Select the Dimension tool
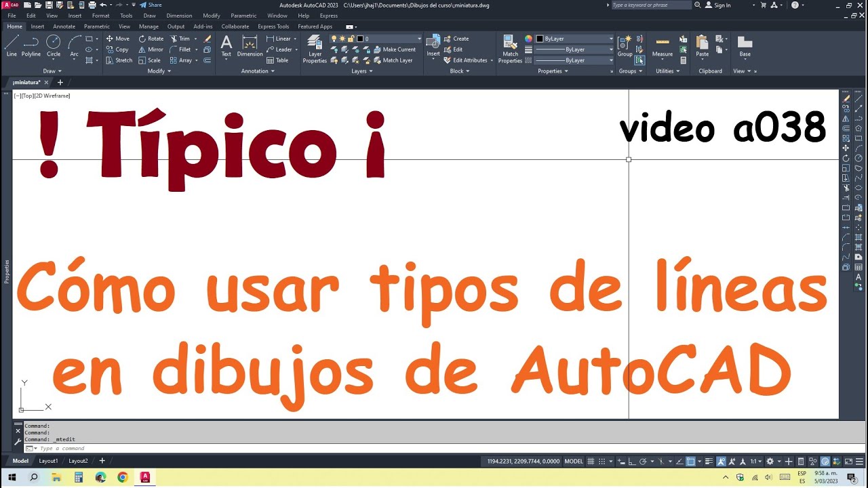This screenshot has height=488, width=868. [250, 46]
